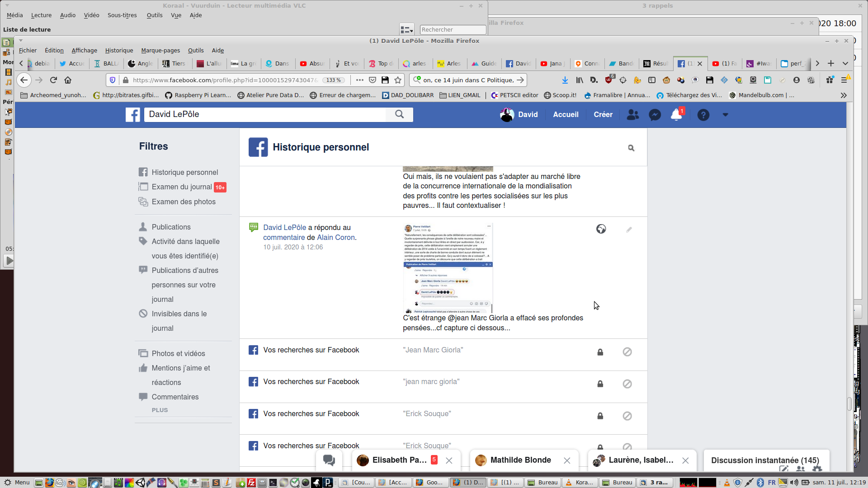This screenshot has height=488, width=868.
Task: Show all Firefox tabs list chevron
Action: click(845, 64)
